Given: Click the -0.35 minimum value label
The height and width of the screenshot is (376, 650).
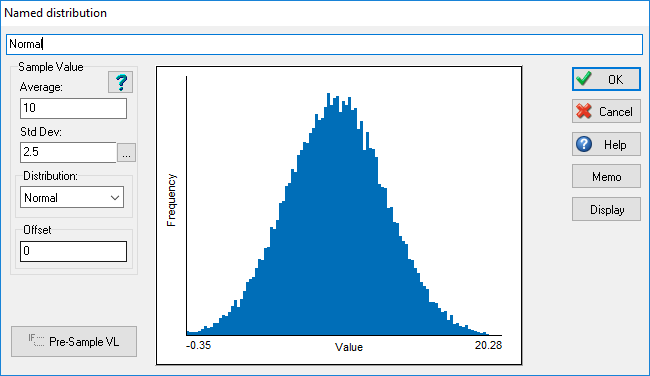Looking at the screenshot, I should pyautogui.click(x=199, y=345).
